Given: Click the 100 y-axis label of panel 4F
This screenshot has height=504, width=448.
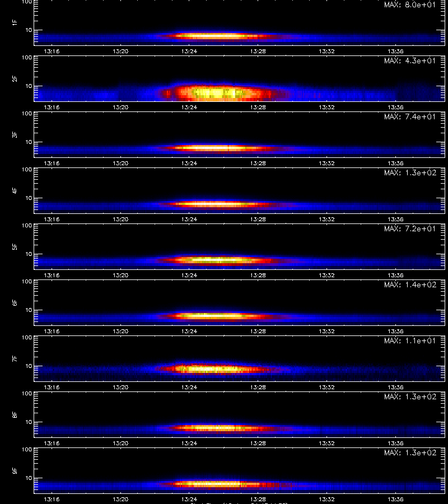Looking at the screenshot, I should 27,169.
